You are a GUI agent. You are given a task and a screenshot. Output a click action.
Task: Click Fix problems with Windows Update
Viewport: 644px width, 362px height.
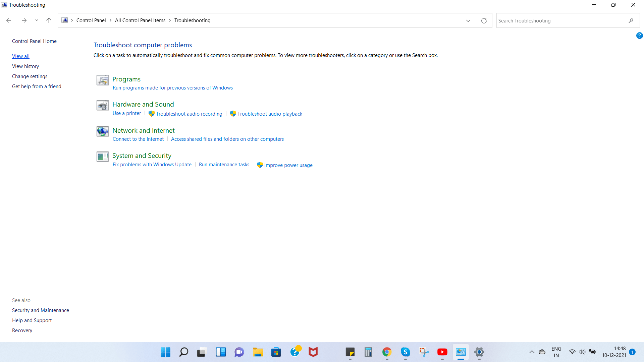coord(152,165)
